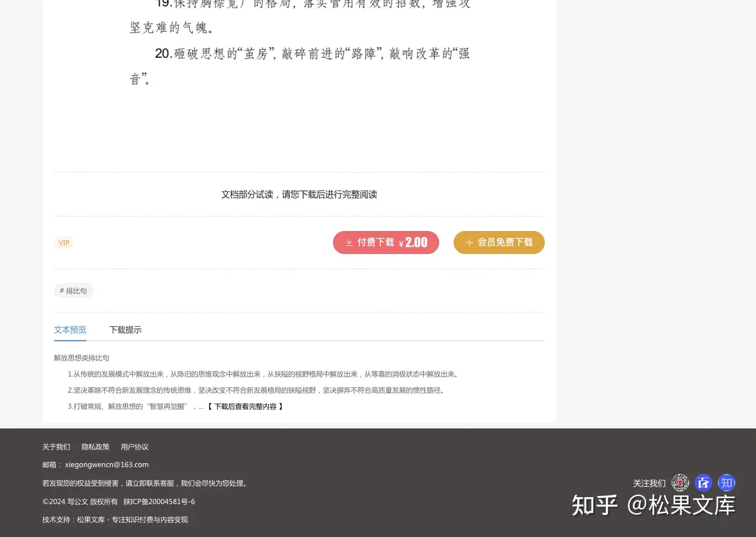Click the download arrow icon on 付费下载

(x=349, y=243)
